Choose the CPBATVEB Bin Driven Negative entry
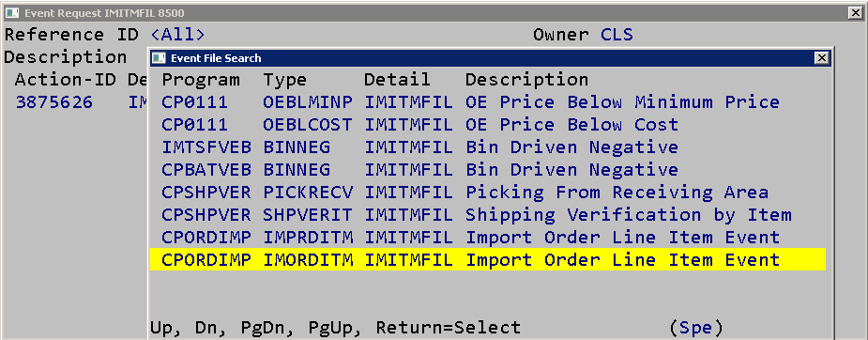The height and width of the screenshot is (340, 868). [x=488, y=169]
